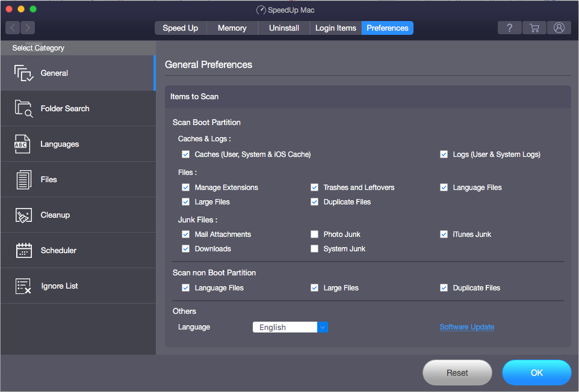Select the Preferences tab
Image resolution: width=579 pixels, height=392 pixels.
388,28
